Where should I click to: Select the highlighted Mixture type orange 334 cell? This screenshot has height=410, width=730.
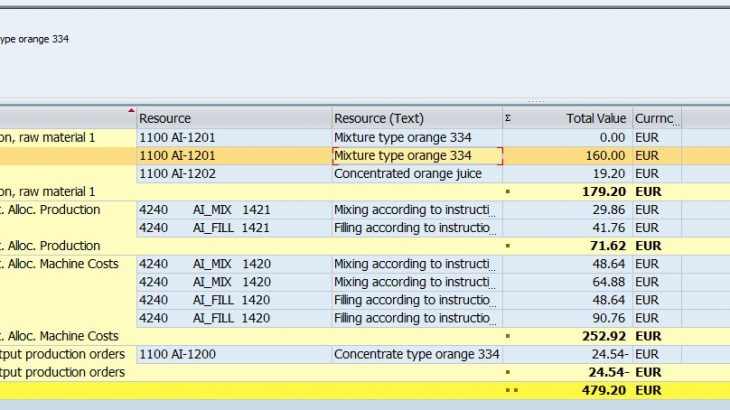click(x=416, y=155)
